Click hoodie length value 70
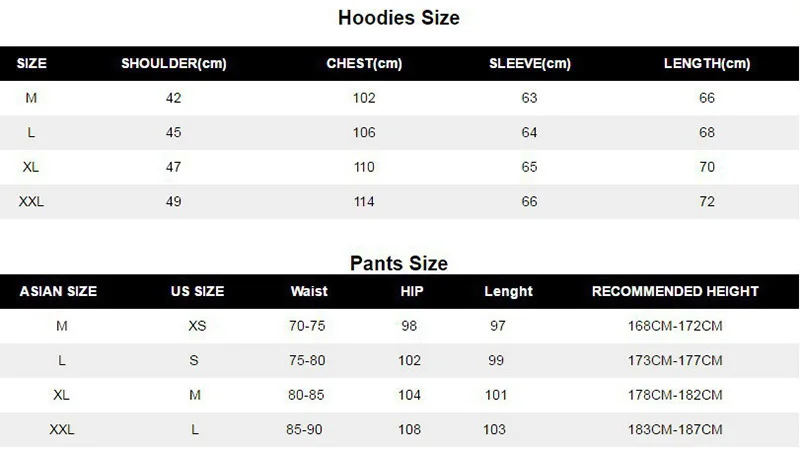The width and height of the screenshot is (800, 453). tap(707, 167)
